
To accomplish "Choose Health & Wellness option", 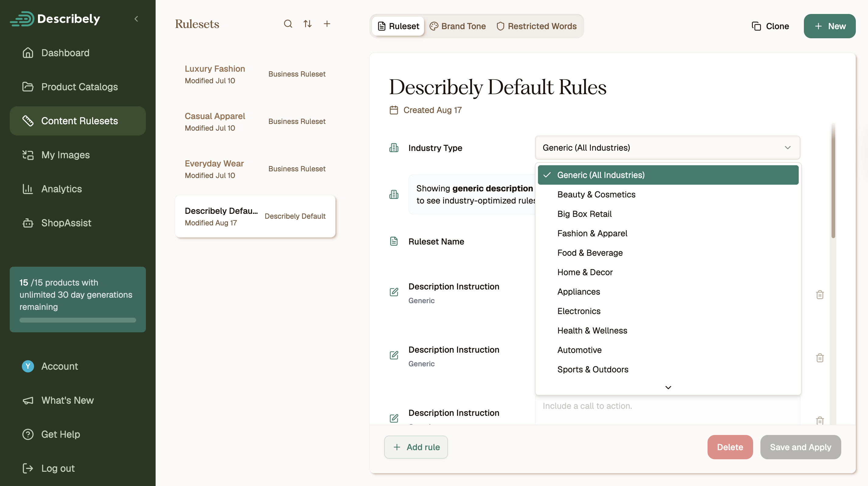I will (x=668, y=331).
